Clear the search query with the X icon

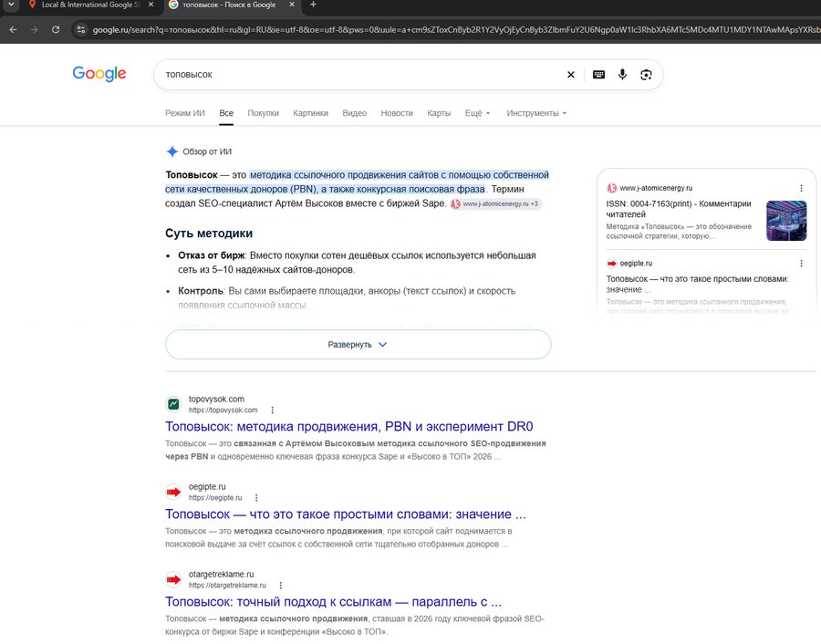[571, 75]
